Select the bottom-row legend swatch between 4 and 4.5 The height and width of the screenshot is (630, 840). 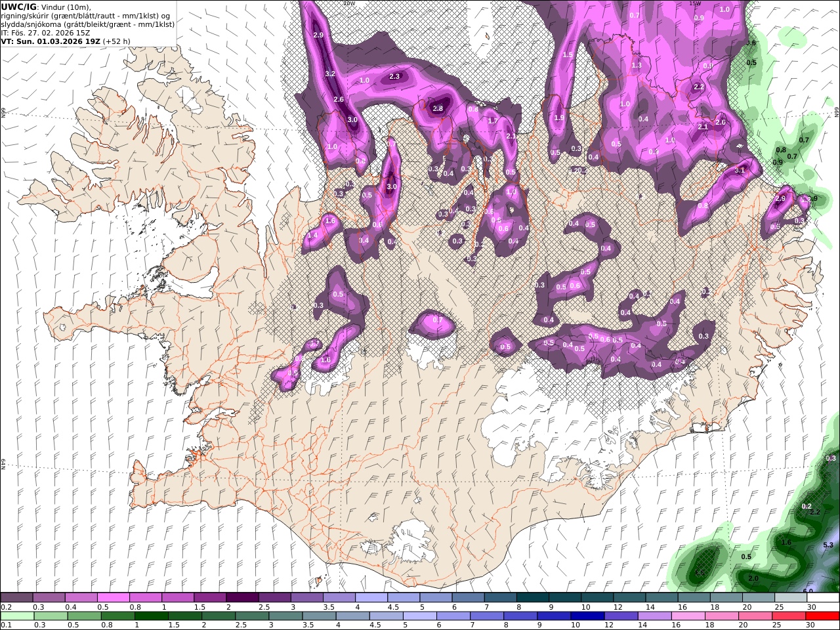352,616
